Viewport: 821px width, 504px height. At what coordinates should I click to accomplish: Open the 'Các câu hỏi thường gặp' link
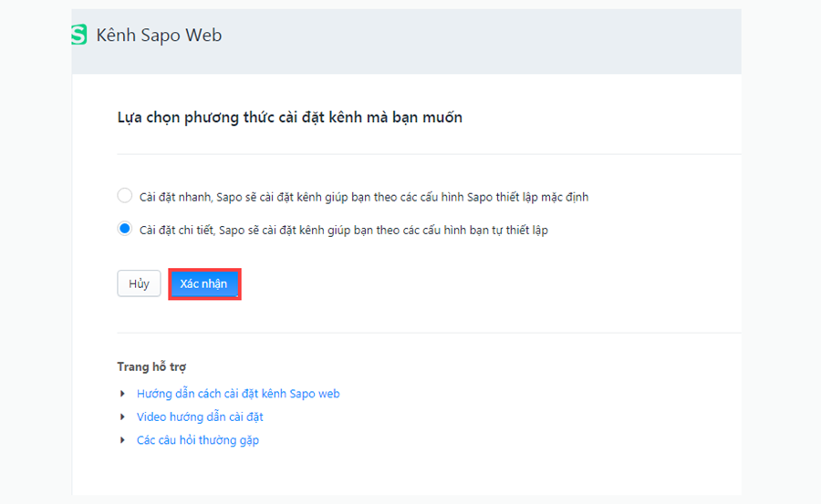point(198,440)
